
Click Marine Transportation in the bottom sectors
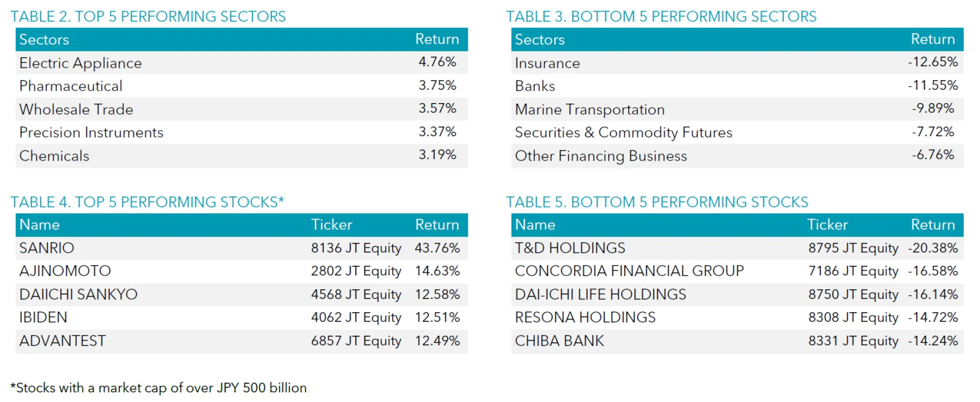pyautogui.click(x=590, y=109)
